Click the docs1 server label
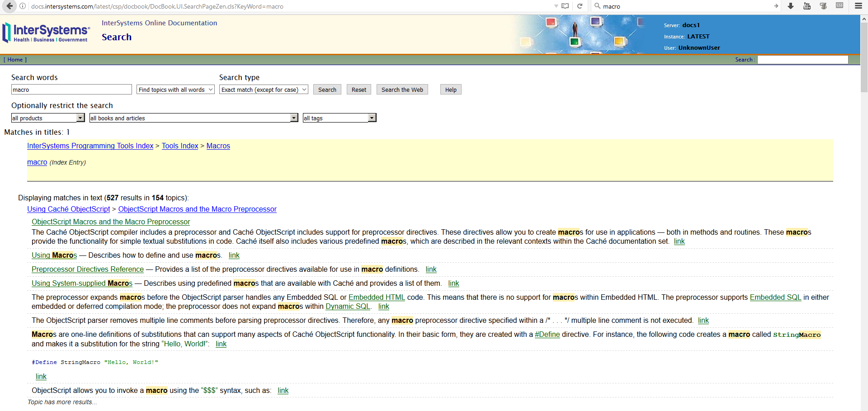 click(x=691, y=25)
